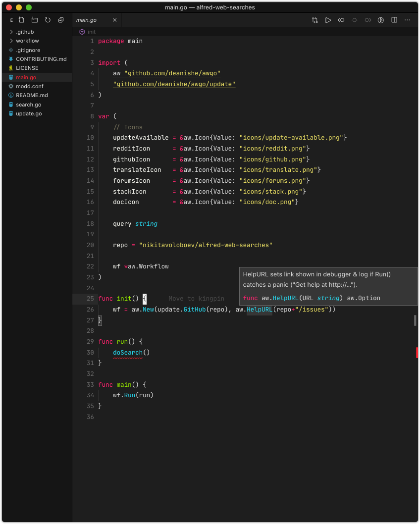420x524 pixels.
Task: Click wf.Run(run) on line 34
Action: [x=133, y=395]
